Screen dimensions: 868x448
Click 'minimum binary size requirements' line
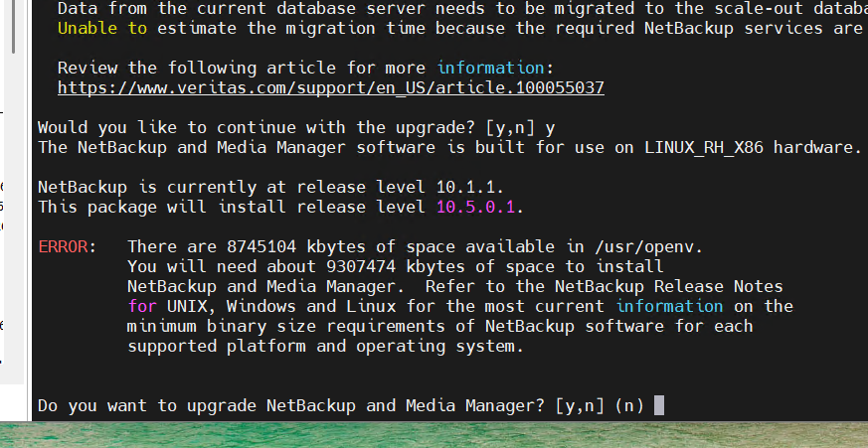[x=440, y=327]
